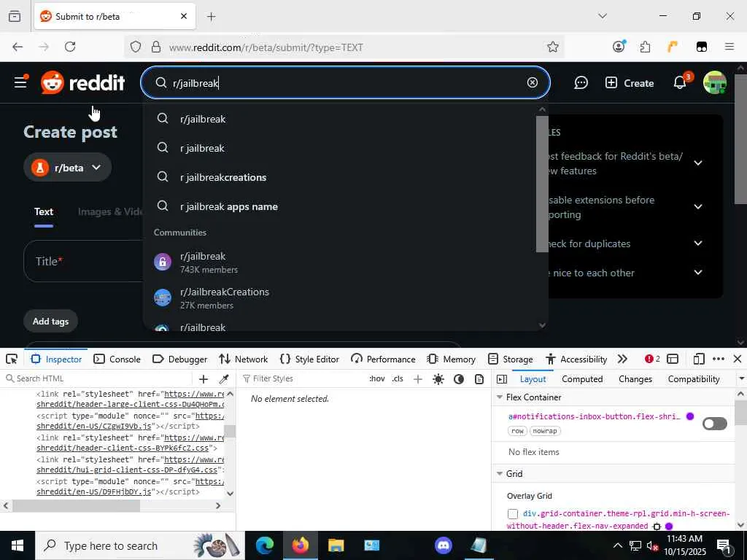Open the list all tabs dropdown
Image resolution: width=747 pixels, height=560 pixels.
603,16
